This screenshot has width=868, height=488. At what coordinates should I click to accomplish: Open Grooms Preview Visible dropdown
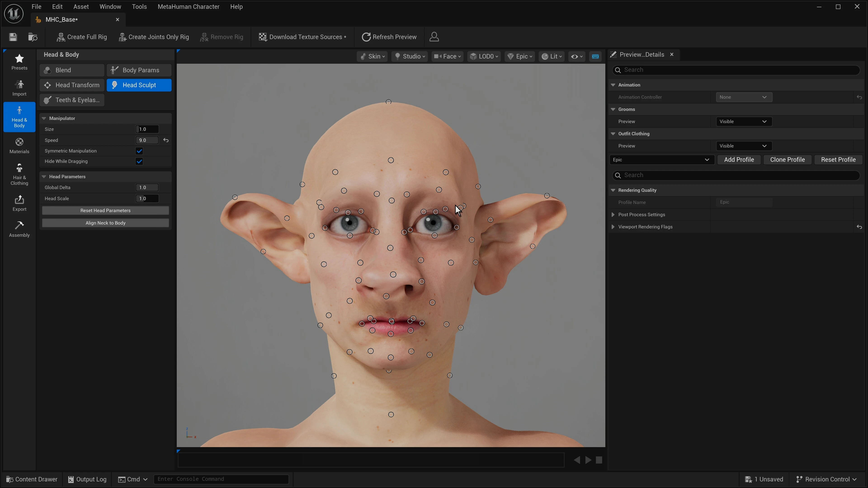coord(744,122)
